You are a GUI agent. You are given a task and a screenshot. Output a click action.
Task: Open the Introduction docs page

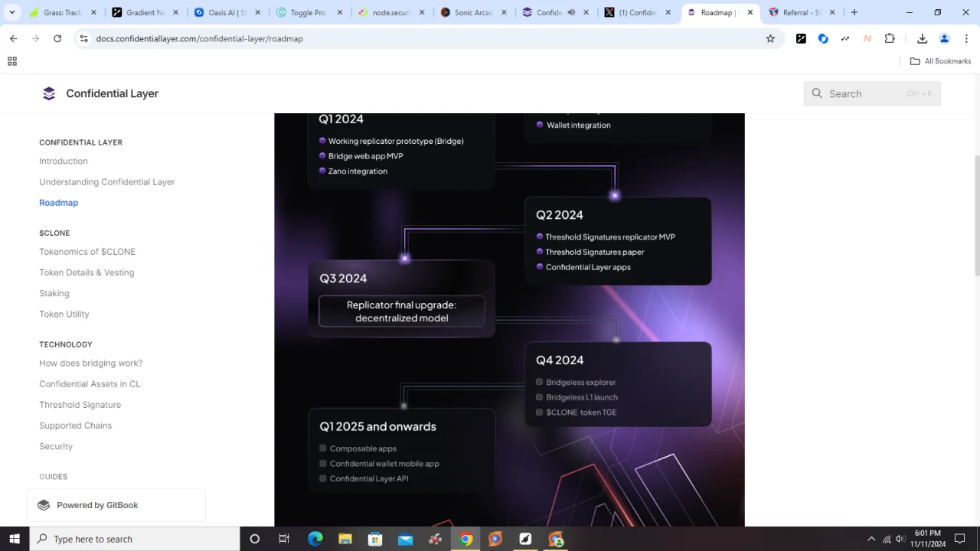coord(64,161)
